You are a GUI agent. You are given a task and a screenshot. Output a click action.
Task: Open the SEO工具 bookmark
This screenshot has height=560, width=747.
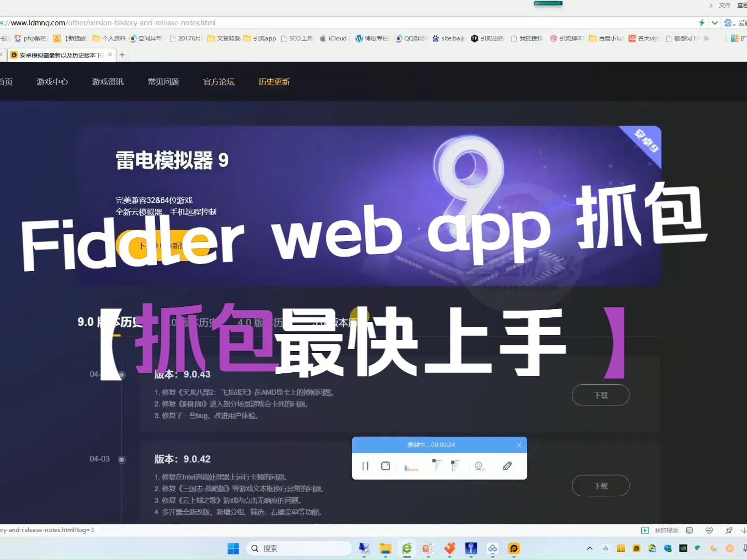coord(298,38)
